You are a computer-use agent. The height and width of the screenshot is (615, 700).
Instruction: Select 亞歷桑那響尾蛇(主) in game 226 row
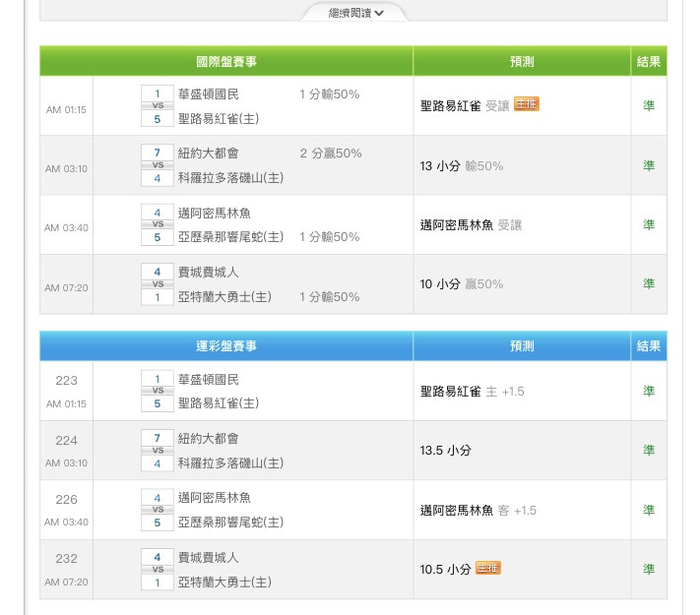click(x=230, y=522)
